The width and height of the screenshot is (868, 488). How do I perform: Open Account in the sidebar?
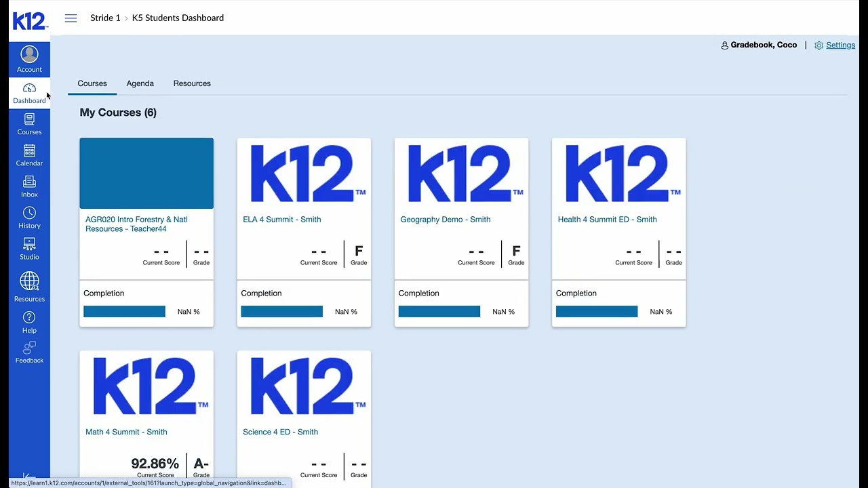coord(29,59)
